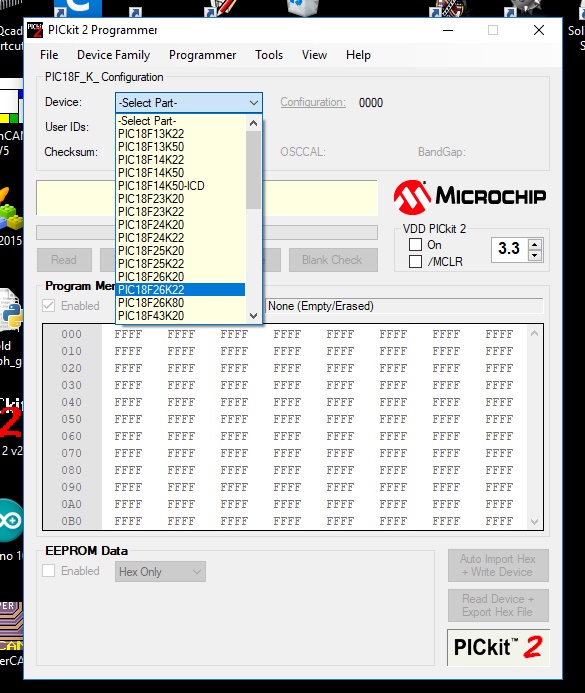Click the Arduino desktop icon
Screen dimensions: 585x693
tap(11, 521)
